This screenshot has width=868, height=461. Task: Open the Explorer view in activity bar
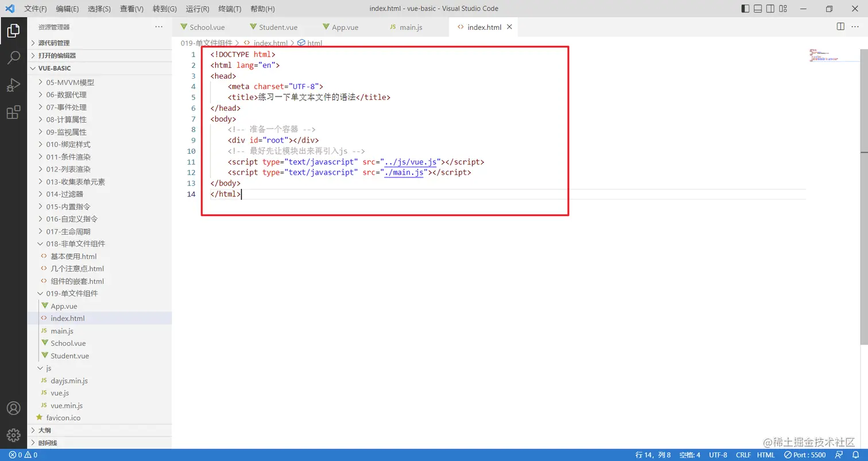[x=13, y=31]
